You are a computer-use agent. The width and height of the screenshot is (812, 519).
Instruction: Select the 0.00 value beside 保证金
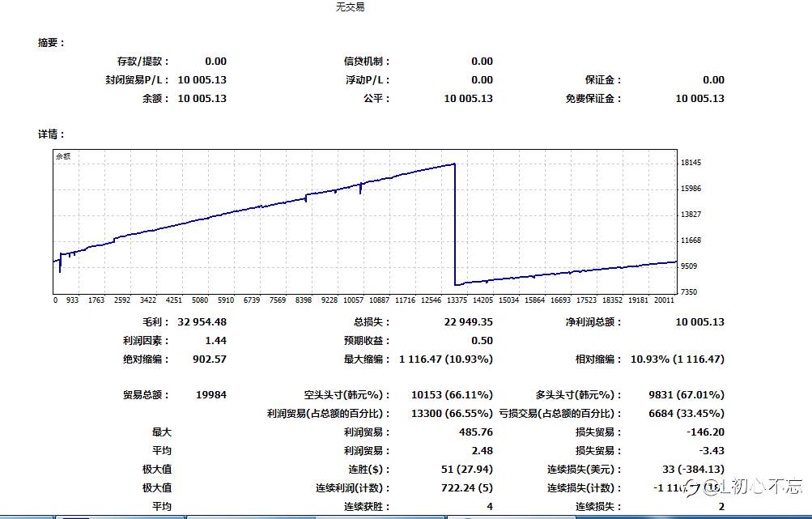pos(713,80)
